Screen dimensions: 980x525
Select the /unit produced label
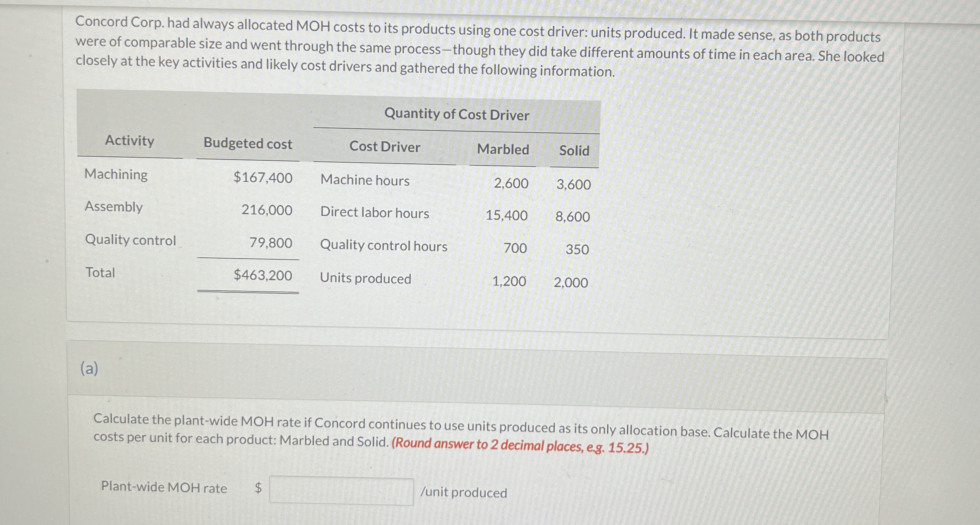click(x=464, y=493)
